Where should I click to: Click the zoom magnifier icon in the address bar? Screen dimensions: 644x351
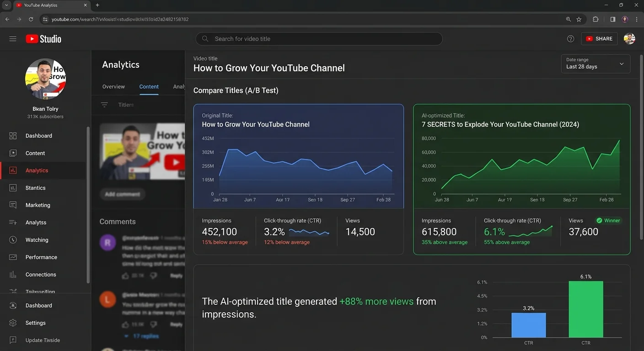tap(568, 19)
